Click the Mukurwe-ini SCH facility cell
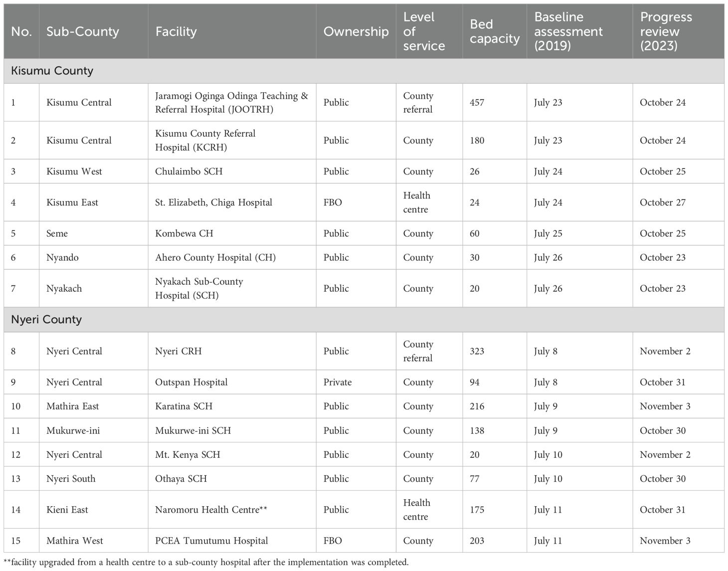Screen dimensions: 728x571 coord(193,430)
